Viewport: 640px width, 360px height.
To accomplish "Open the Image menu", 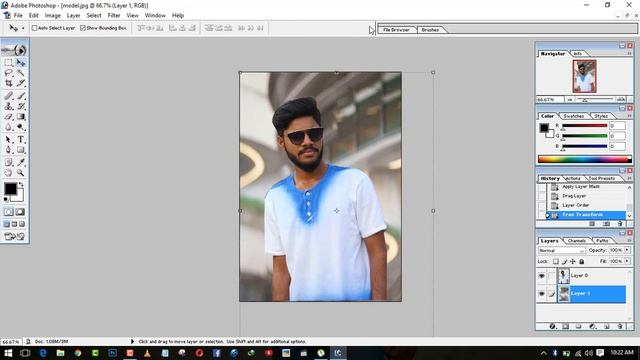I will point(53,16).
